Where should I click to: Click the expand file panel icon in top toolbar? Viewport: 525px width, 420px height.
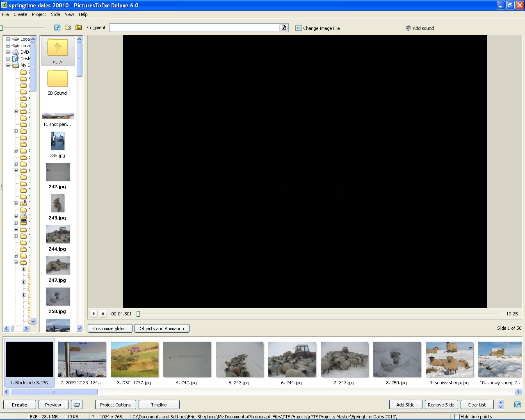coord(57,27)
